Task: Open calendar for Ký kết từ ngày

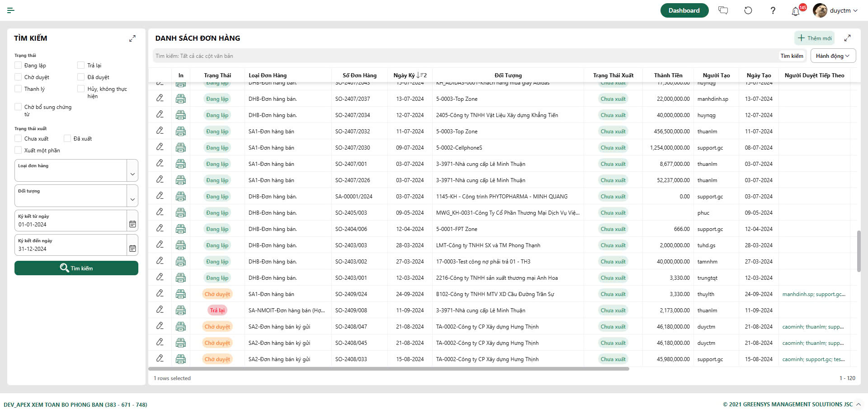Action: pyautogui.click(x=132, y=224)
